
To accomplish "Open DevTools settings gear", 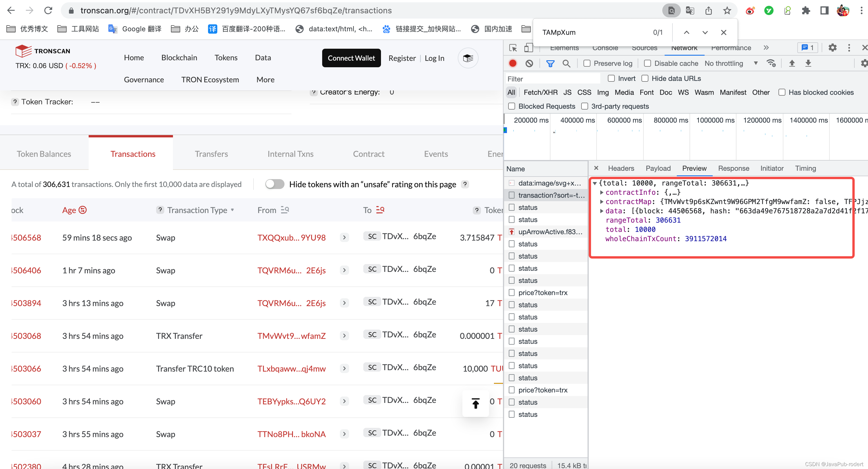I will pos(832,48).
